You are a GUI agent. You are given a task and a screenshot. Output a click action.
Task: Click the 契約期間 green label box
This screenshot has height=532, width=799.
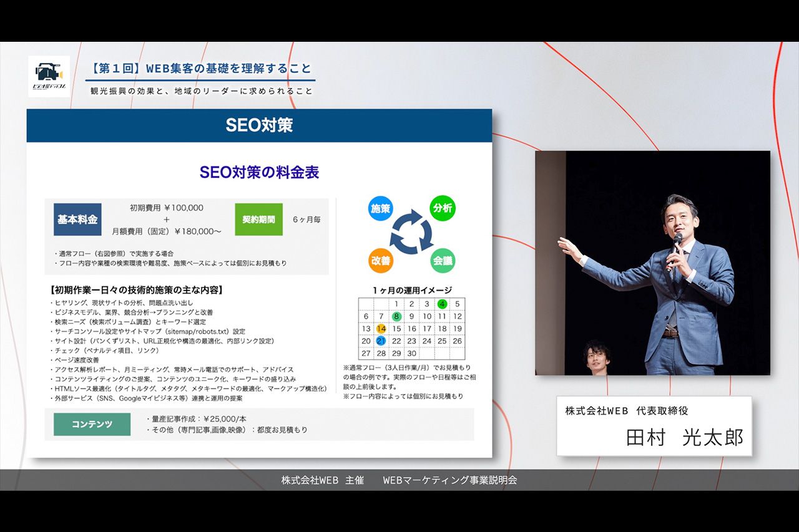point(258,220)
